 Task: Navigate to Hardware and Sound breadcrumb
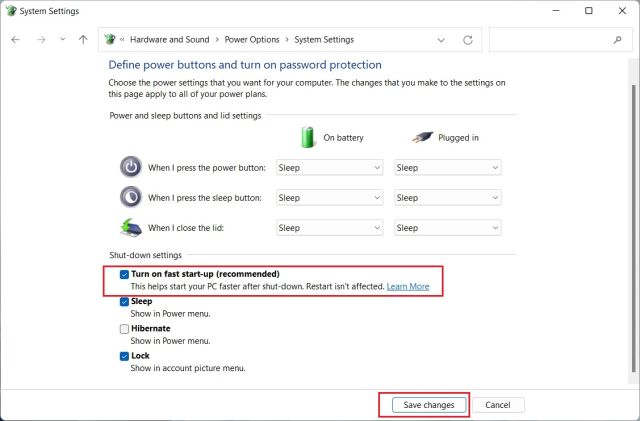(x=168, y=40)
